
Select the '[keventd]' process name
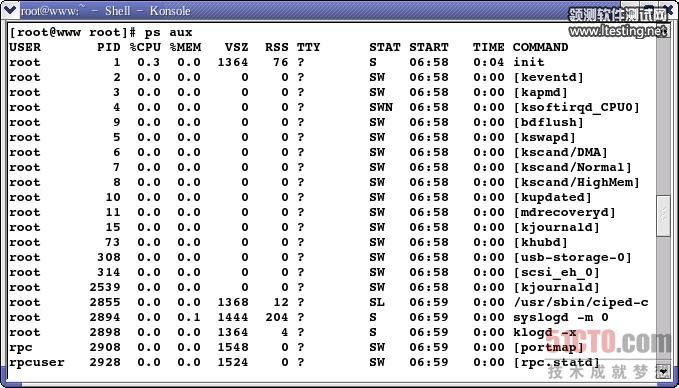548,78
